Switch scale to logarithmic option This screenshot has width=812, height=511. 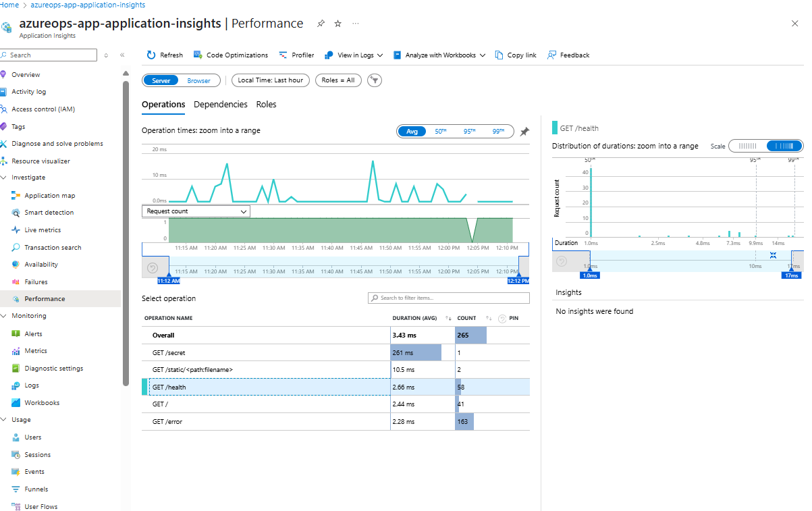coord(784,146)
